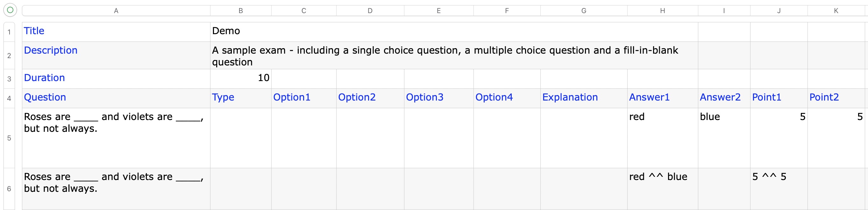Select column J header
868x210 pixels.
(x=779, y=11)
